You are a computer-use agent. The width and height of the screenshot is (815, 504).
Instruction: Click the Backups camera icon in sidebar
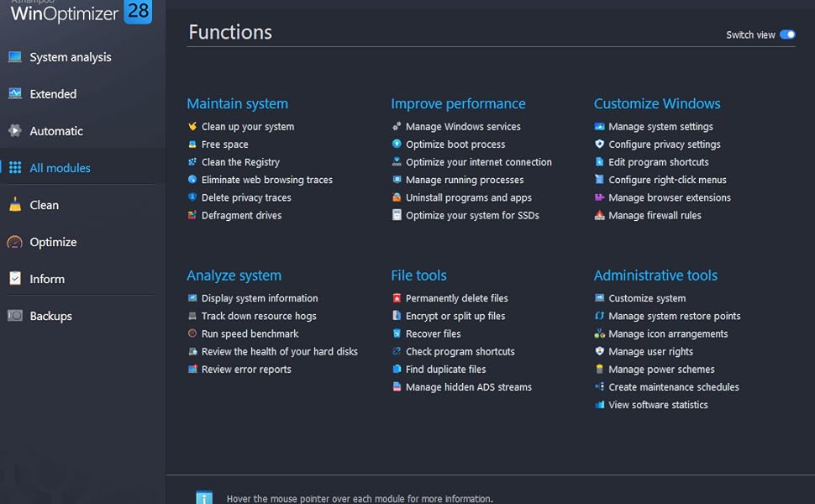click(15, 316)
